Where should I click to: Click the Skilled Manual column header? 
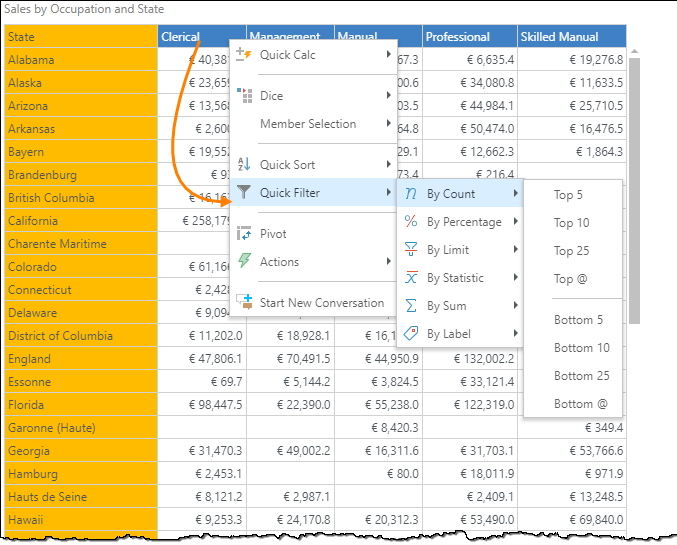572,37
